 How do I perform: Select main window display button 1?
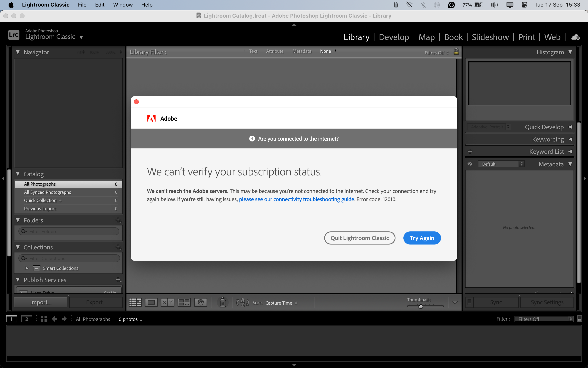11,319
